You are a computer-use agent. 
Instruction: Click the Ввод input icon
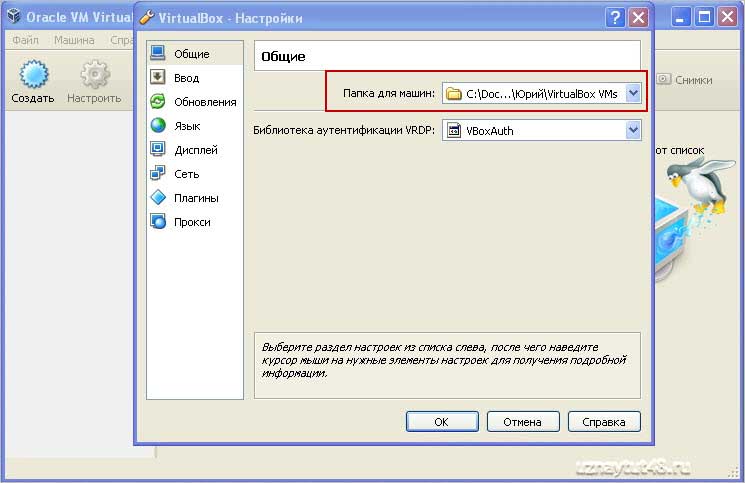coord(158,77)
